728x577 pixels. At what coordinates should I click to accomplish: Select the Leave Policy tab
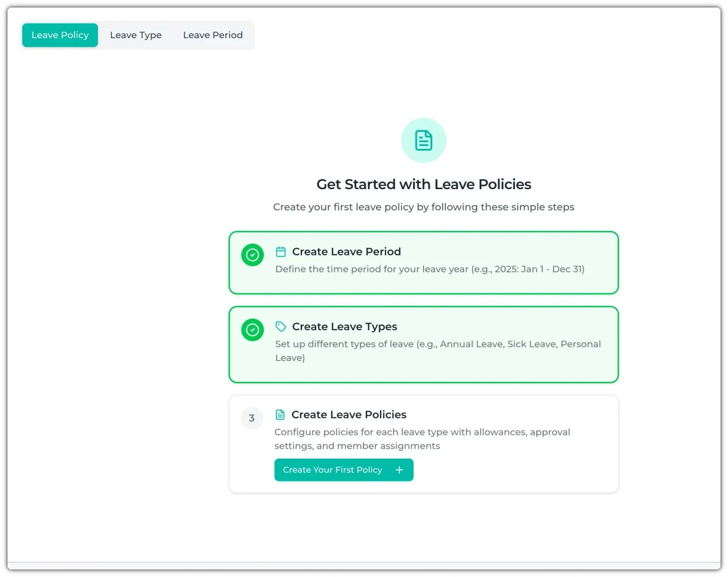point(60,35)
